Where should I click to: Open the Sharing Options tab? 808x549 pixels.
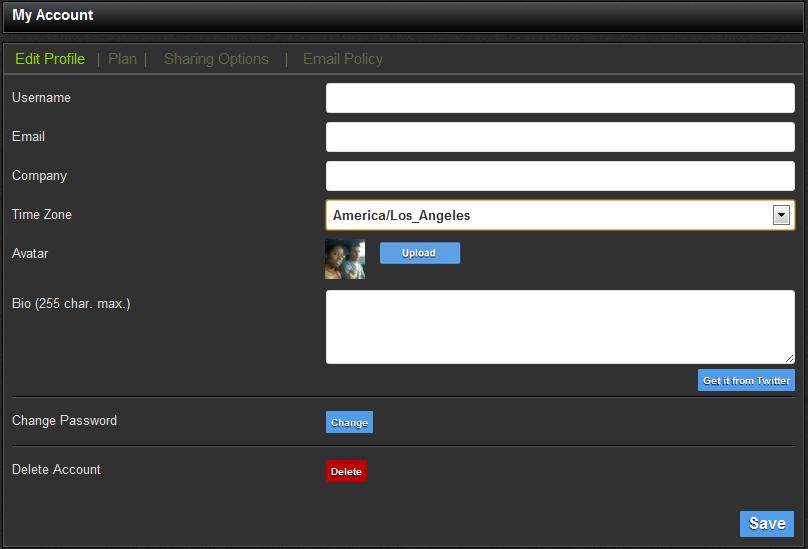coord(216,59)
